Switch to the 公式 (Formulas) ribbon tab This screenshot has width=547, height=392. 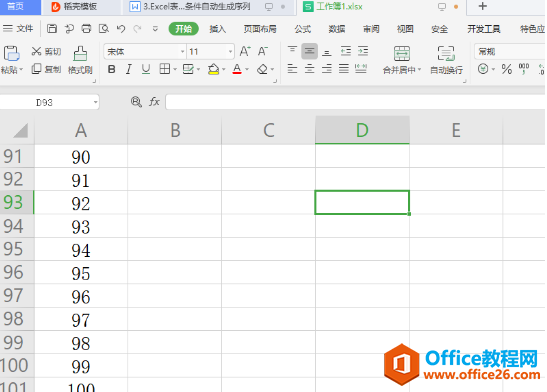click(x=302, y=29)
